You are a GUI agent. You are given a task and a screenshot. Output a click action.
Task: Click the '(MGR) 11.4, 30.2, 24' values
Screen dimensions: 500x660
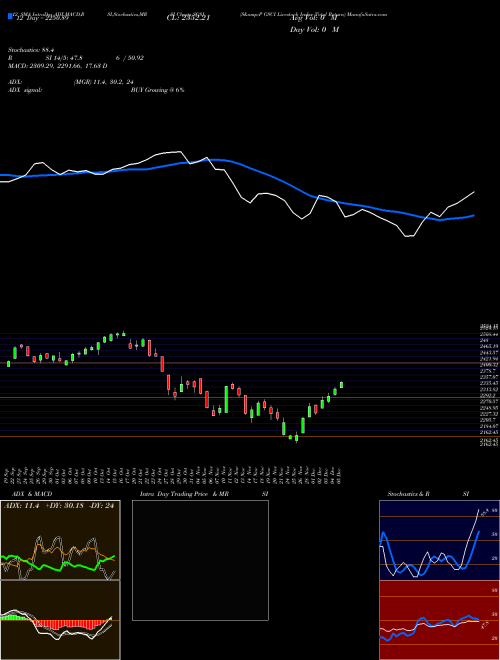point(104,82)
